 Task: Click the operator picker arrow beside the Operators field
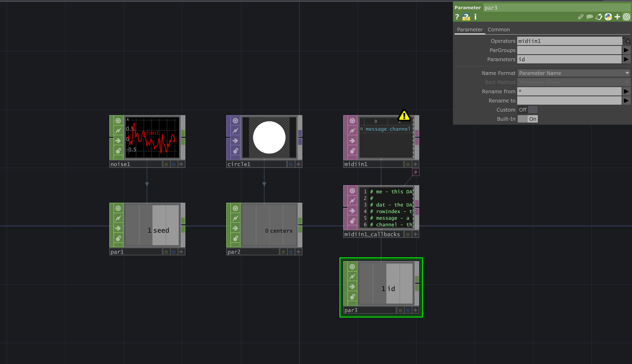[x=626, y=40]
